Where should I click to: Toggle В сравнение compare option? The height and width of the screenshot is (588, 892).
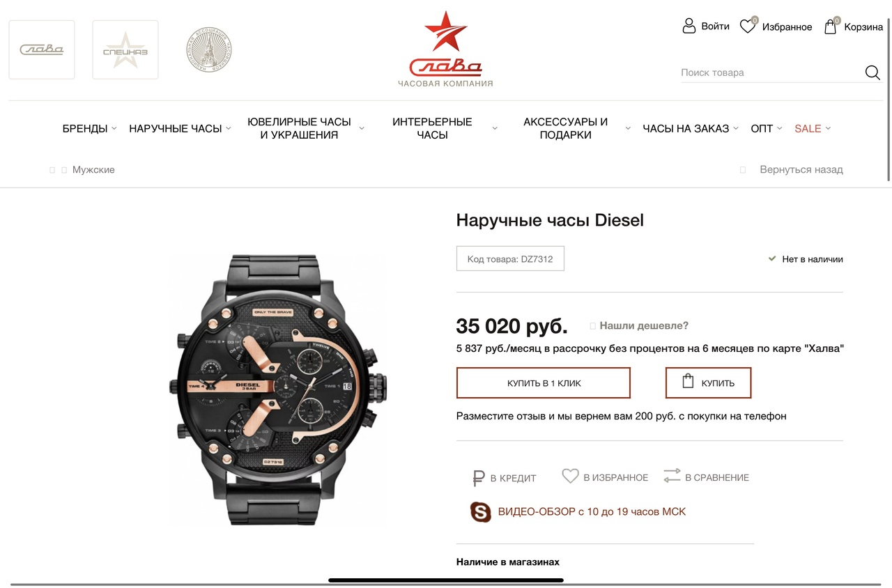(x=706, y=477)
